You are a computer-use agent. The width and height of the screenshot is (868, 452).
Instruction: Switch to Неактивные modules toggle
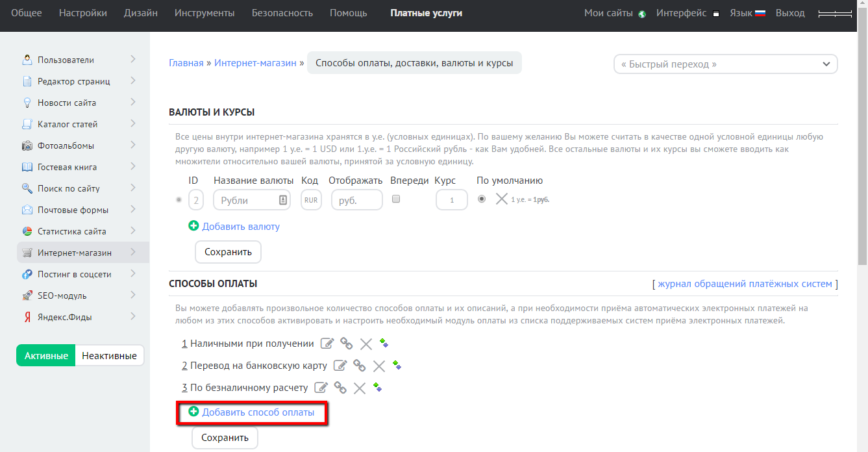(x=109, y=356)
